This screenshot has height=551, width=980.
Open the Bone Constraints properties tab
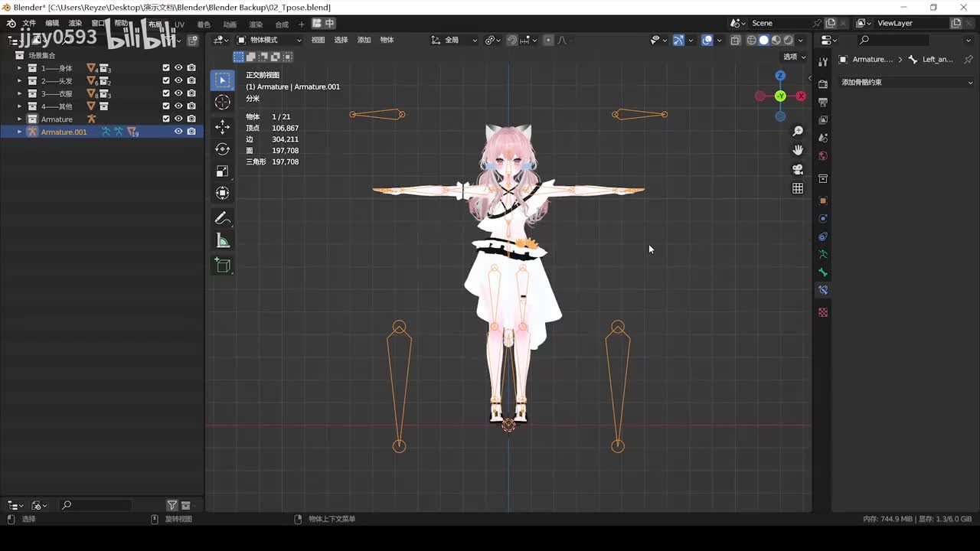(x=823, y=290)
